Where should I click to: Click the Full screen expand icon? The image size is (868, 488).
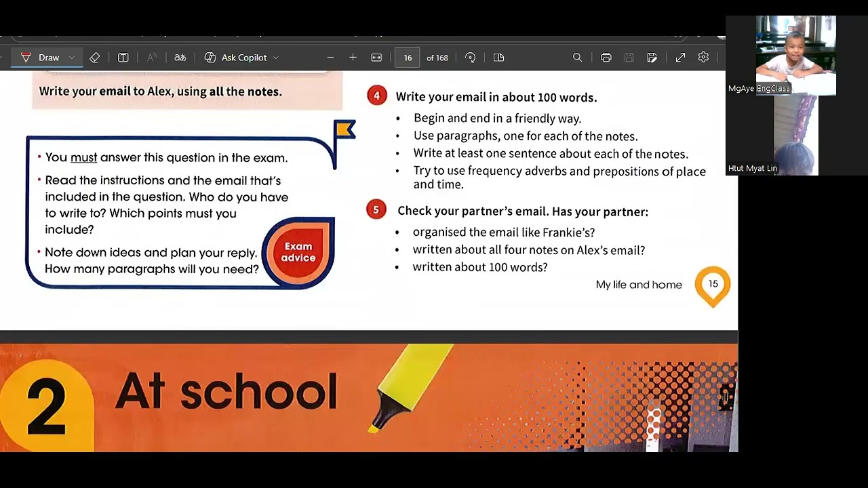[681, 58]
